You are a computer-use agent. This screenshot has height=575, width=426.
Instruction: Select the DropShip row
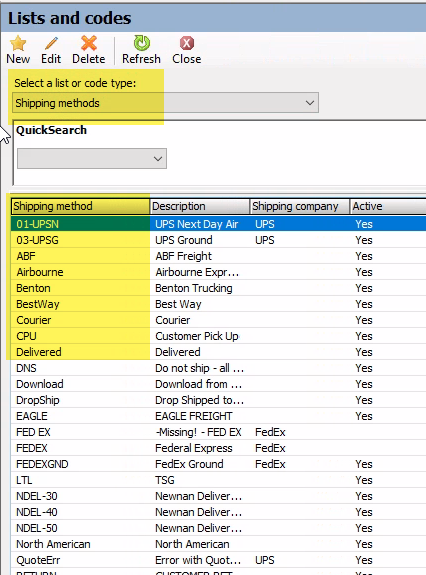click(218, 400)
